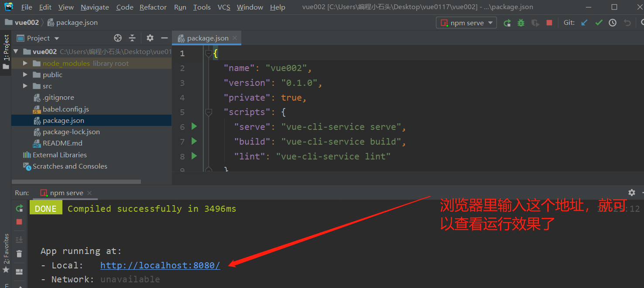Click the Locate/Scroll from Source target icon
This screenshot has width=644, height=288.
(x=117, y=38)
